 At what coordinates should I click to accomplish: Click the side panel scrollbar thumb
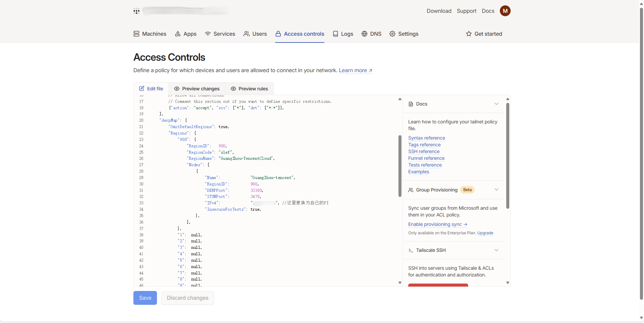(x=508, y=155)
